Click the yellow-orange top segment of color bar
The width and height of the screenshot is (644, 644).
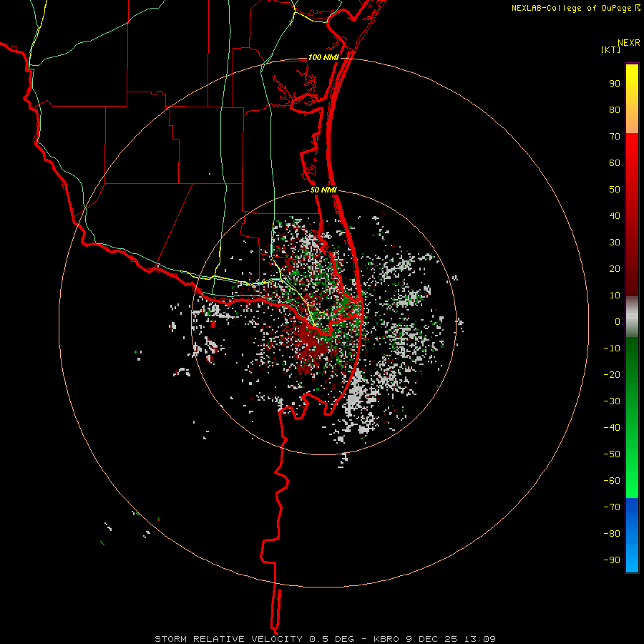(632, 99)
